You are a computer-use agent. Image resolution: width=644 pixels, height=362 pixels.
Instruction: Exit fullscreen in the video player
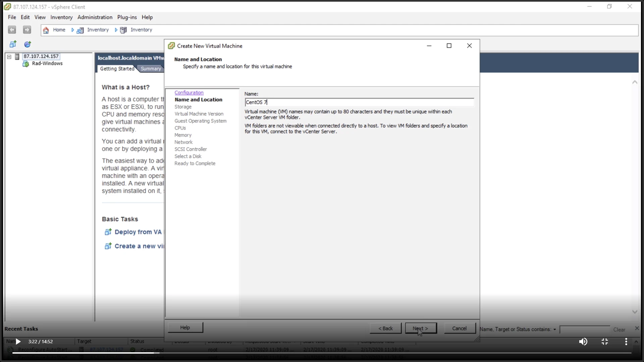[x=605, y=342]
